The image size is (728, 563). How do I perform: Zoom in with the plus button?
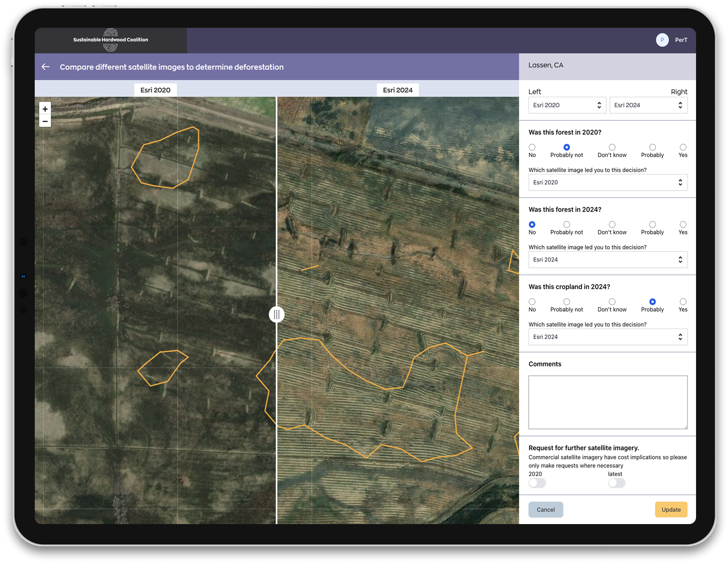click(x=45, y=109)
